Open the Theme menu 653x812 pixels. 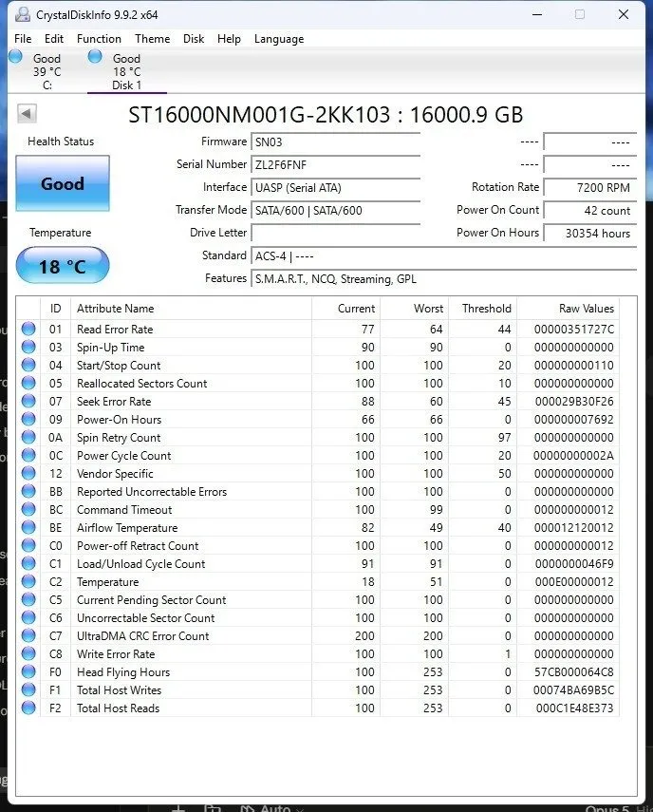(152, 39)
